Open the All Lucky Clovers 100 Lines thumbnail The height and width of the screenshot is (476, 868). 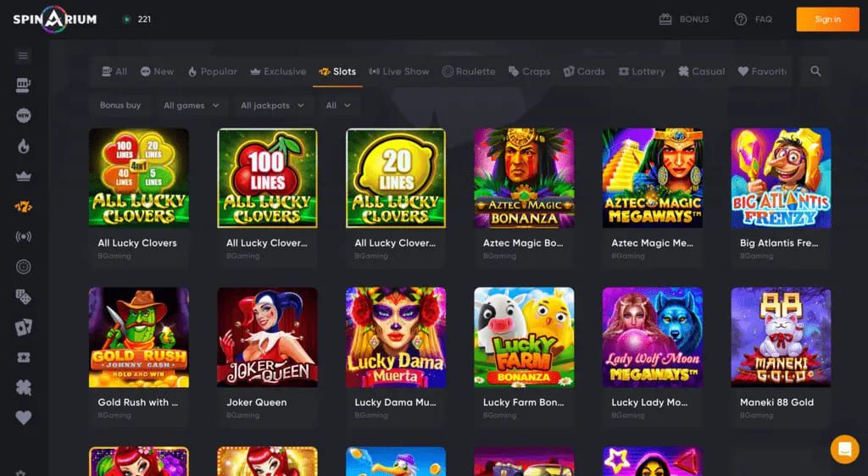(267, 178)
